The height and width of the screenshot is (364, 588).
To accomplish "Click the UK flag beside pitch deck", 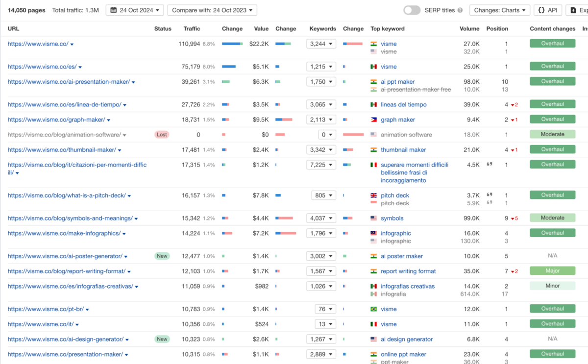I will tap(374, 195).
